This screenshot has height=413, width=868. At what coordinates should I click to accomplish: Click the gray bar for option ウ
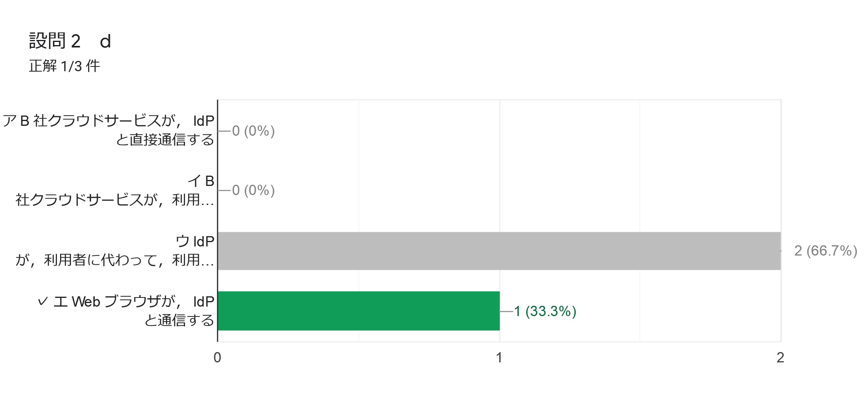tap(499, 251)
